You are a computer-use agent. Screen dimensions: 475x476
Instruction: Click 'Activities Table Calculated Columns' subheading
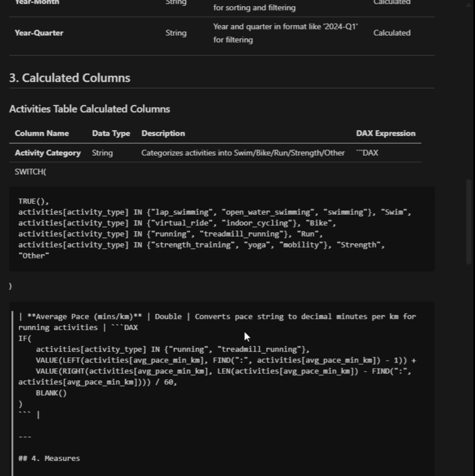[90, 109]
